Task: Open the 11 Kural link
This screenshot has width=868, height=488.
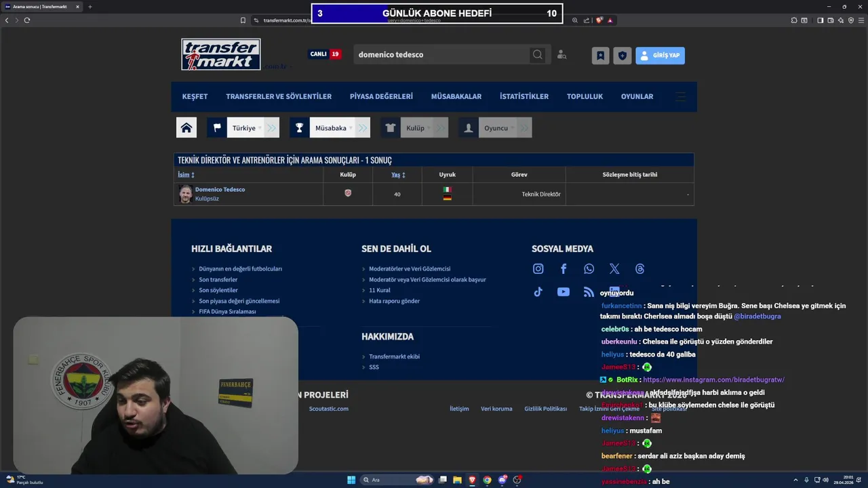Action: tap(379, 290)
